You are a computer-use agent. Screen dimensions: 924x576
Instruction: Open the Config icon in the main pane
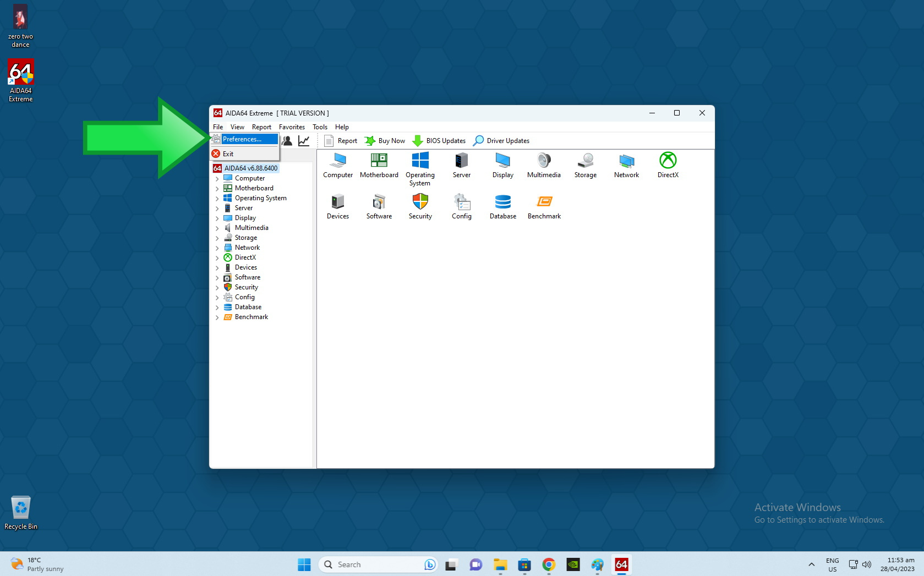tap(461, 206)
